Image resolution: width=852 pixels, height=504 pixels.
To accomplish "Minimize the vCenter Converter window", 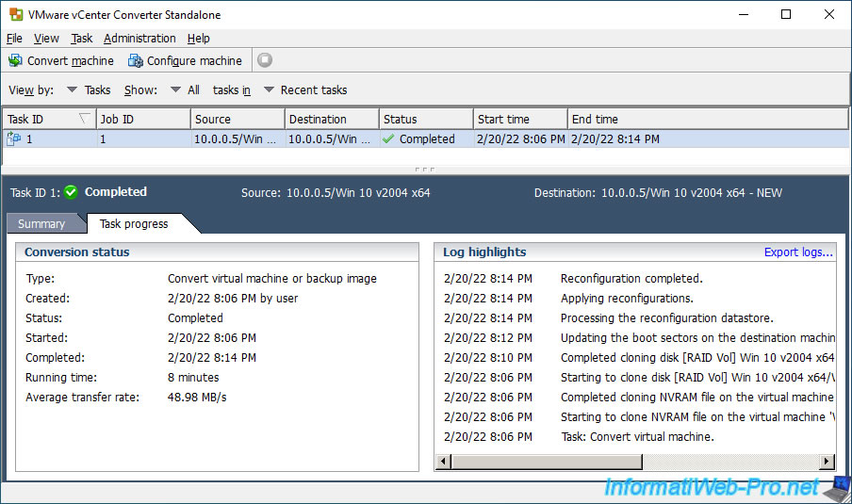I will coord(744,15).
